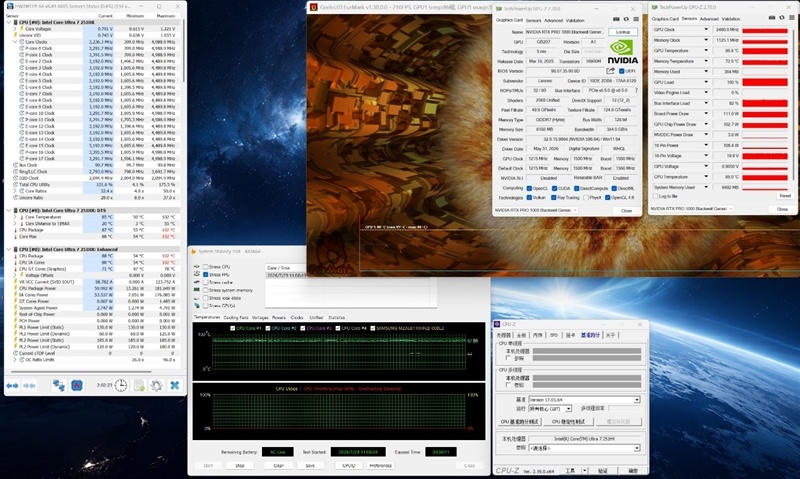Click the blue shield icon in HWiNFO toolbar
This screenshot has height=479, width=800.
[x=77, y=386]
